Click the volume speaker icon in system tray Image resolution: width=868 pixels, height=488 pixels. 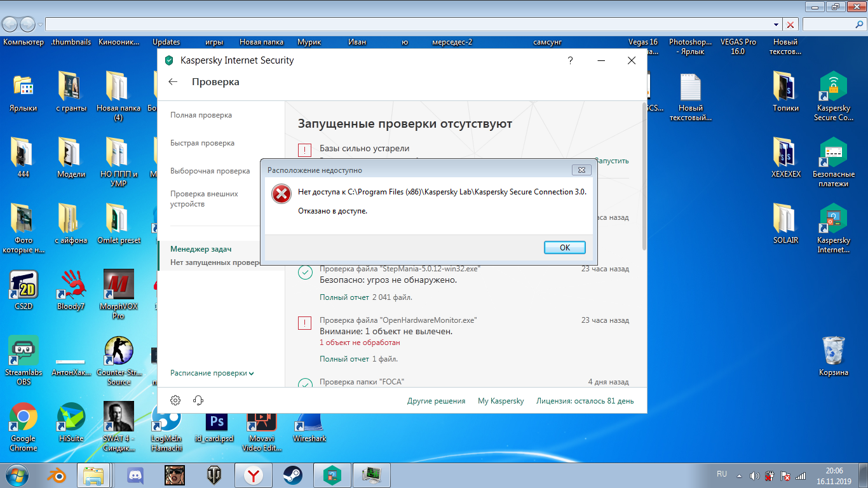point(754,475)
